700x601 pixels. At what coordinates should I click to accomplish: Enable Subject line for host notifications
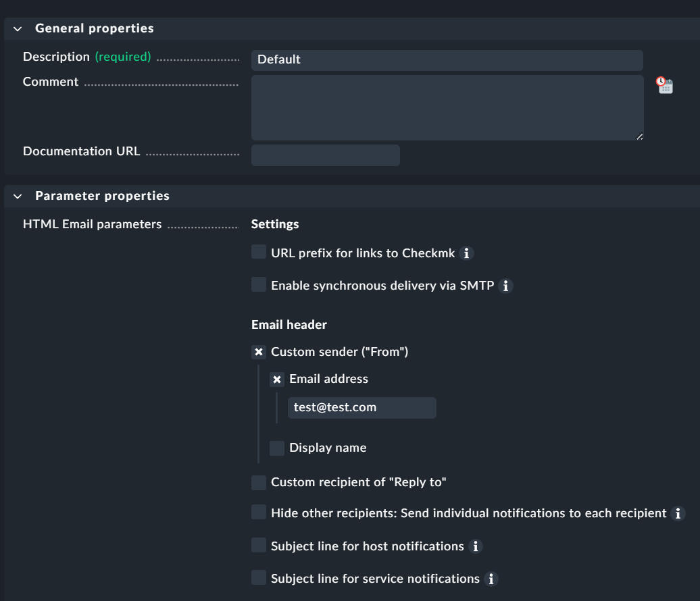pos(259,545)
